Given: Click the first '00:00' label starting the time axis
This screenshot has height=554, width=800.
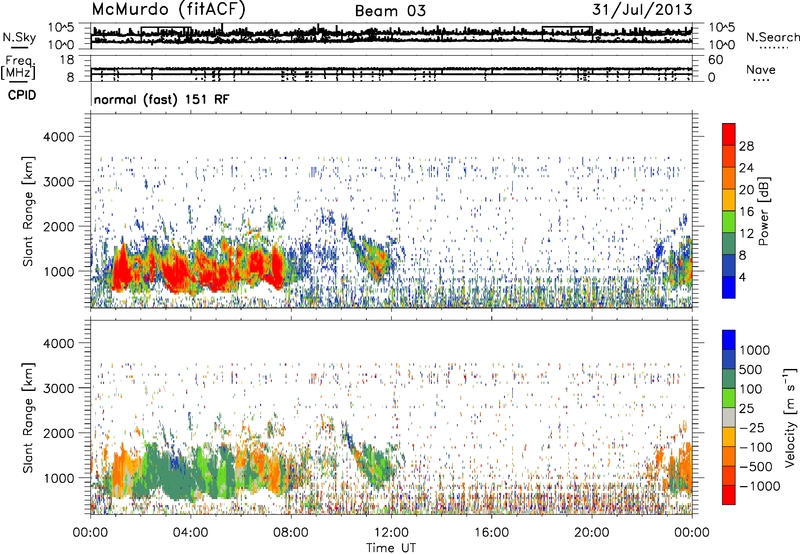Looking at the screenshot, I should coord(90,533).
